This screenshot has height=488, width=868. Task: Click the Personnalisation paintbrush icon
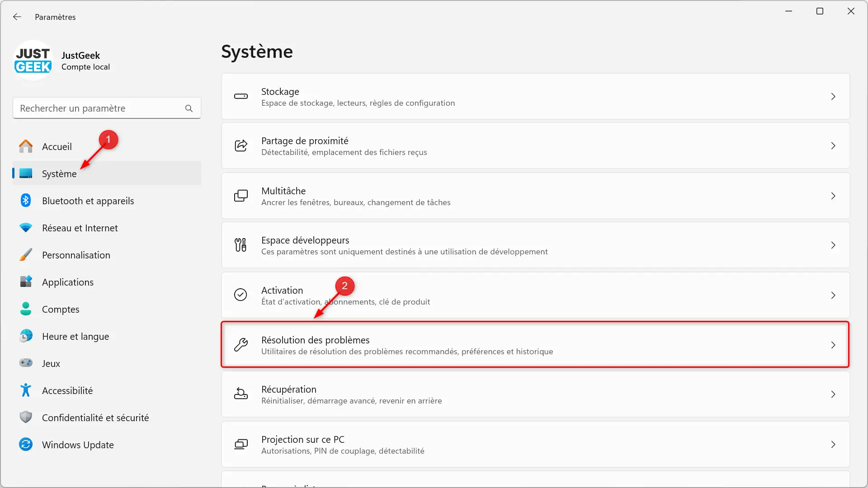[26, 255]
